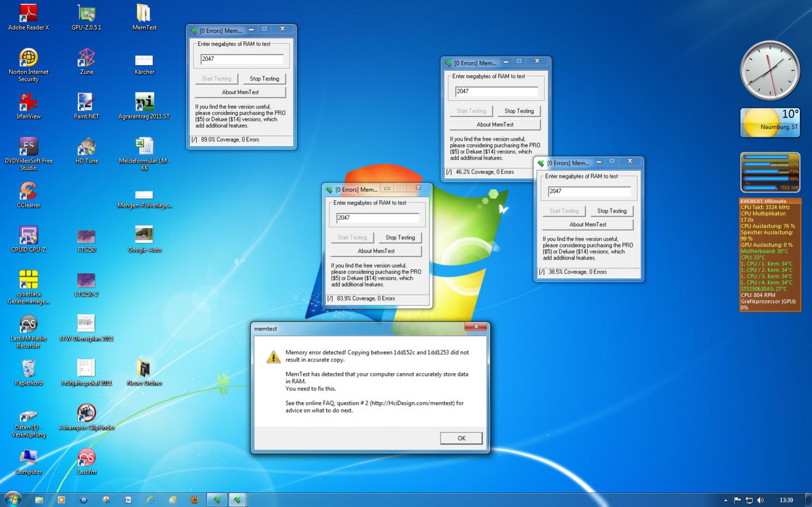Launch Internet Explorer from the taskbar

click(150, 500)
